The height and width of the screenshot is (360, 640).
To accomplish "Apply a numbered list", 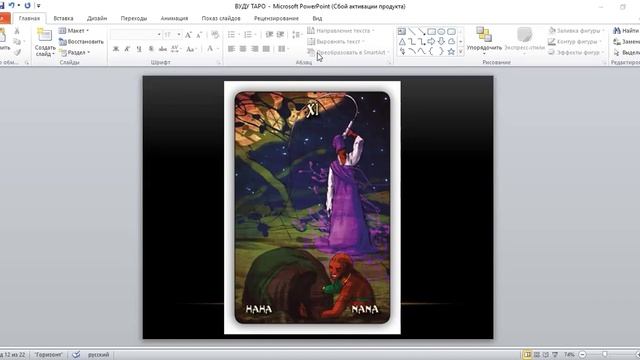I will pos(249,35).
